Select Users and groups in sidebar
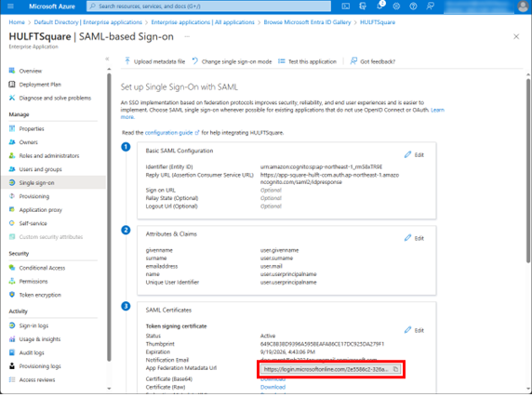The height and width of the screenshot is (397, 532). 40,169
